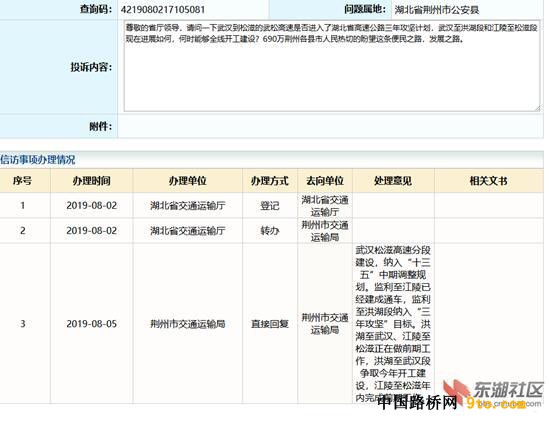Click the 投诉内容 label
The height and width of the screenshot is (425, 549).
[91, 67]
